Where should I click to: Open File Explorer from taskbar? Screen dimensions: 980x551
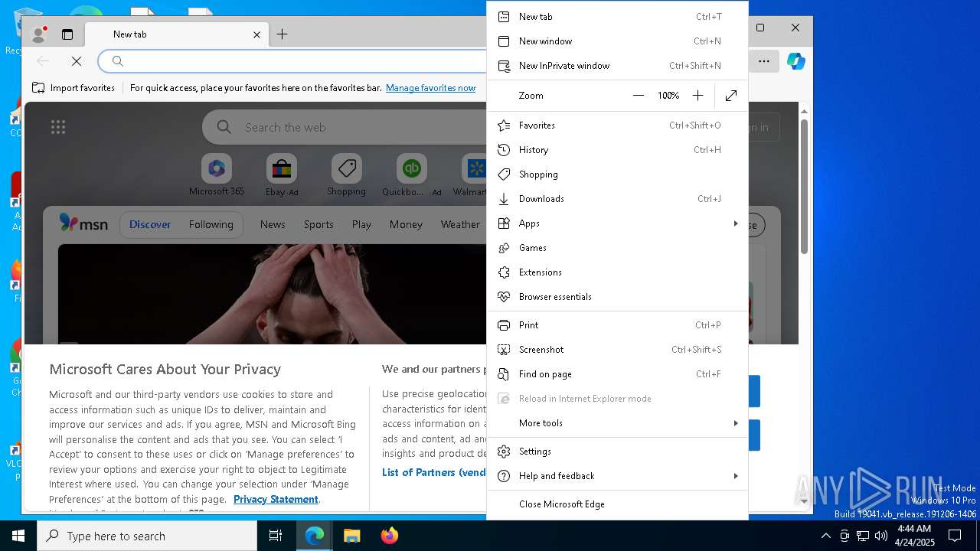351,536
